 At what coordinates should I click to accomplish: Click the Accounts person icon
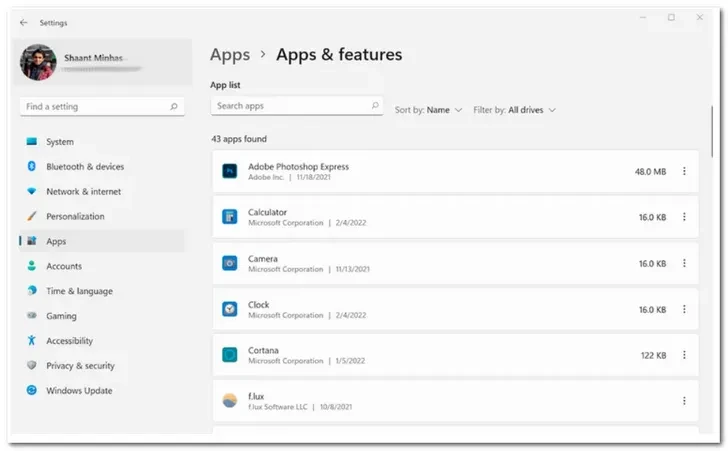32,266
